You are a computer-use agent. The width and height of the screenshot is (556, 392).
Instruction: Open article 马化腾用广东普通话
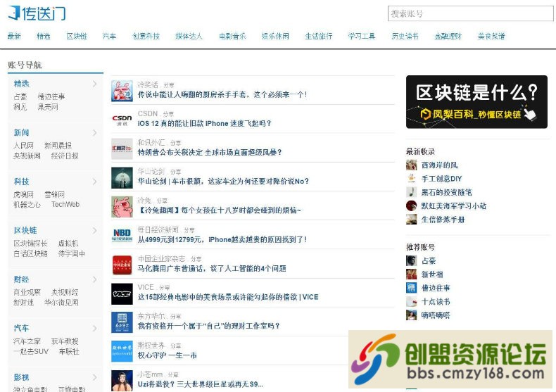pos(212,269)
